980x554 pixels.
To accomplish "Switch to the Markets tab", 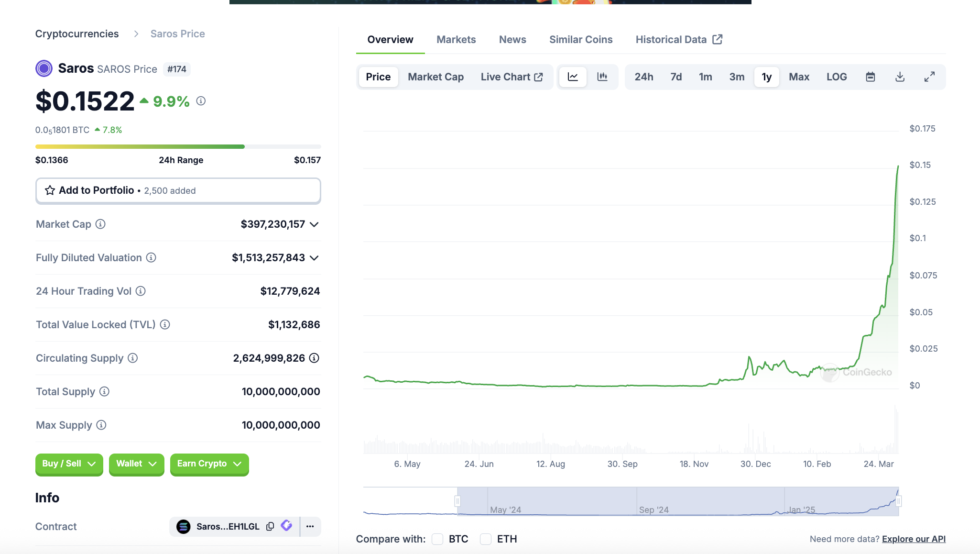I will pyautogui.click(x=456, y=40).
